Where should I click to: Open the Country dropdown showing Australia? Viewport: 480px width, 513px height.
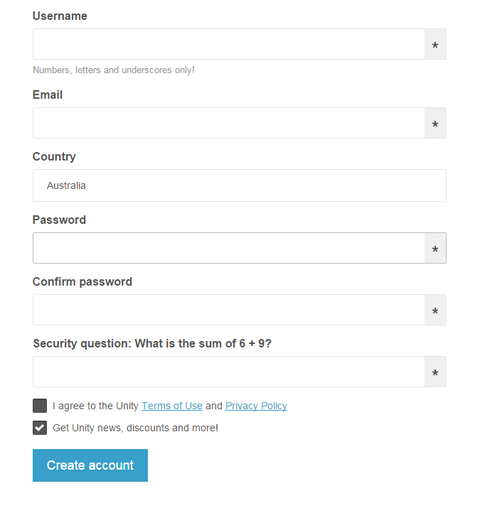[239, 185]
